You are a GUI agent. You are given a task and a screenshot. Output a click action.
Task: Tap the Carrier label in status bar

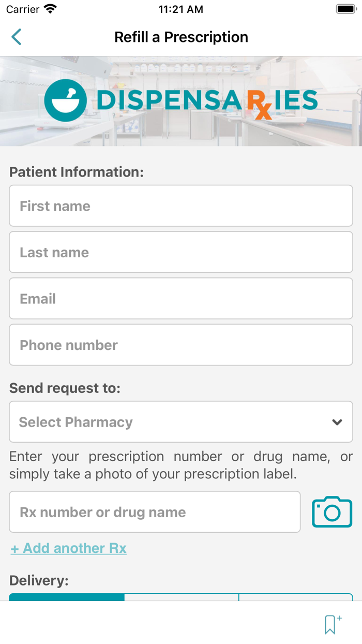click(23, 9)
